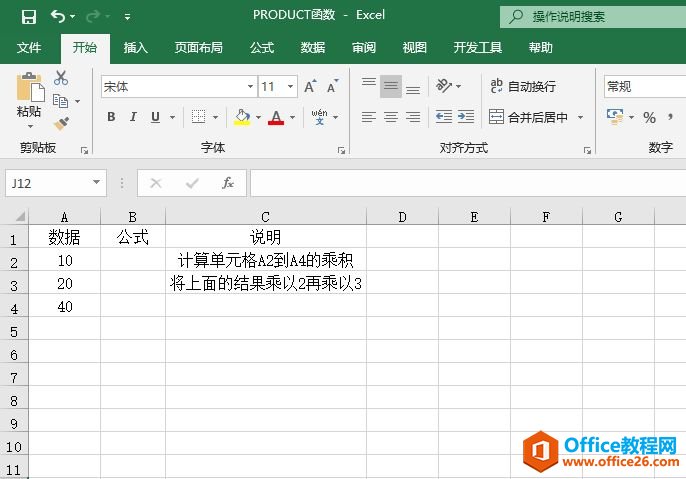686x479 pixels.
Task: Select Middle Align icon
Action: pyautogui.click(x=391, y=87)
